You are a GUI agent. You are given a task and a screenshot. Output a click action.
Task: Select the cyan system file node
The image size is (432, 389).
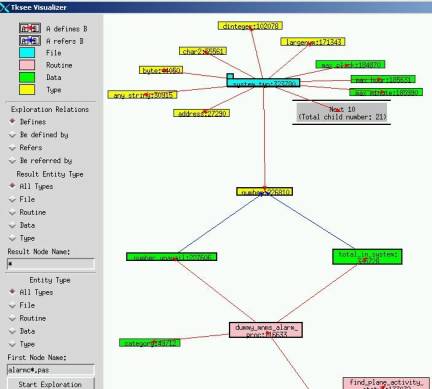pos(263,83)
